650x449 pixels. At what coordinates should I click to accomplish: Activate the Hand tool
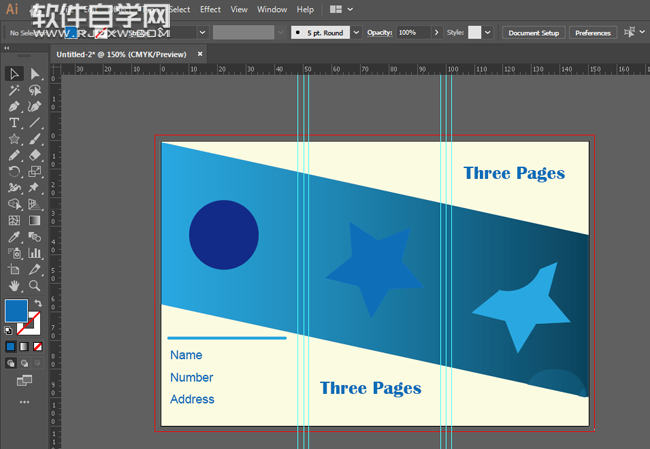(x=14, y=286)
